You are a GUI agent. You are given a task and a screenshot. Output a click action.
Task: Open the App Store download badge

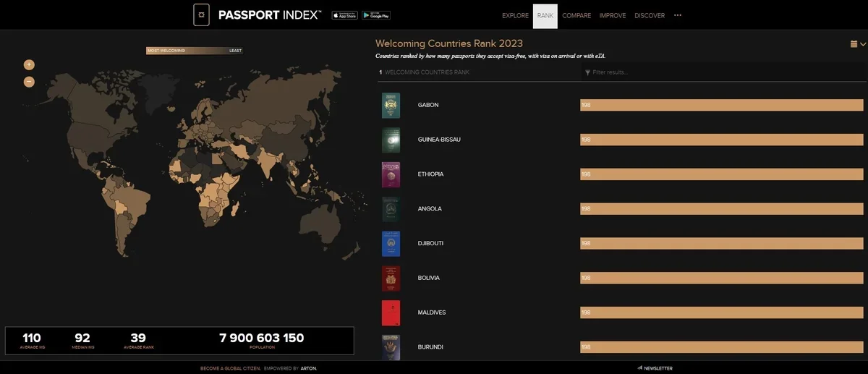344,15
